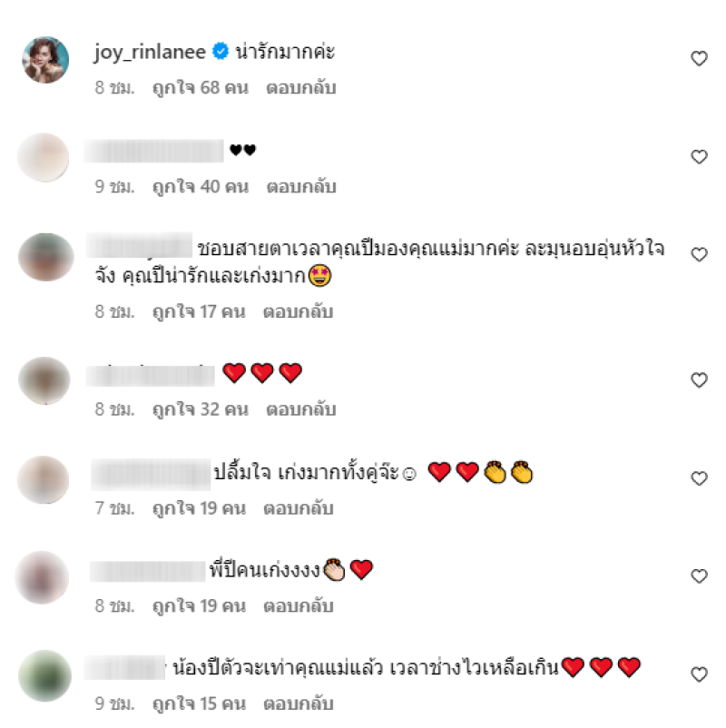
Task: Like joy_rinlanee's comment with the heart icon
Action: tap(699, 58)
